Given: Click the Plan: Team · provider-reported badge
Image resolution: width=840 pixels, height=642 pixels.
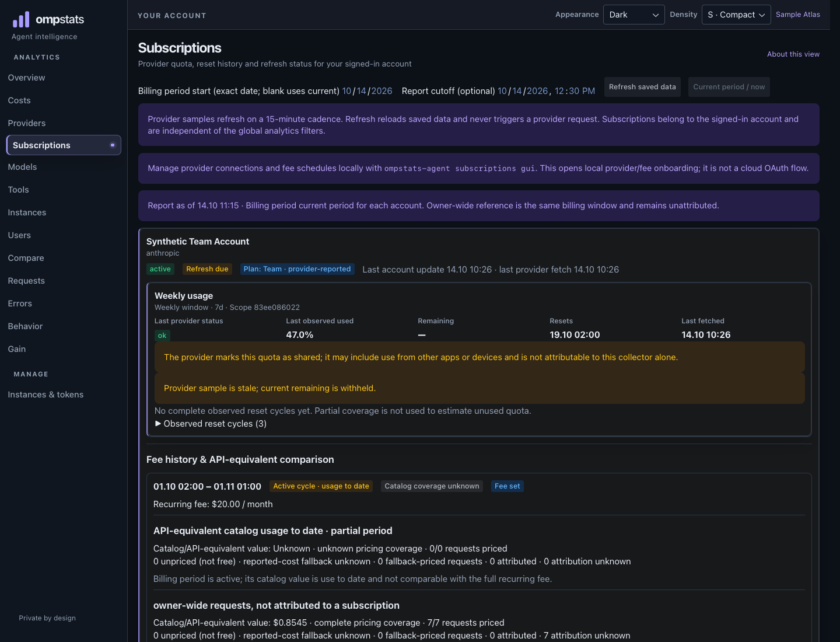Looking at the screenshot, I should (x=297, y=269).
